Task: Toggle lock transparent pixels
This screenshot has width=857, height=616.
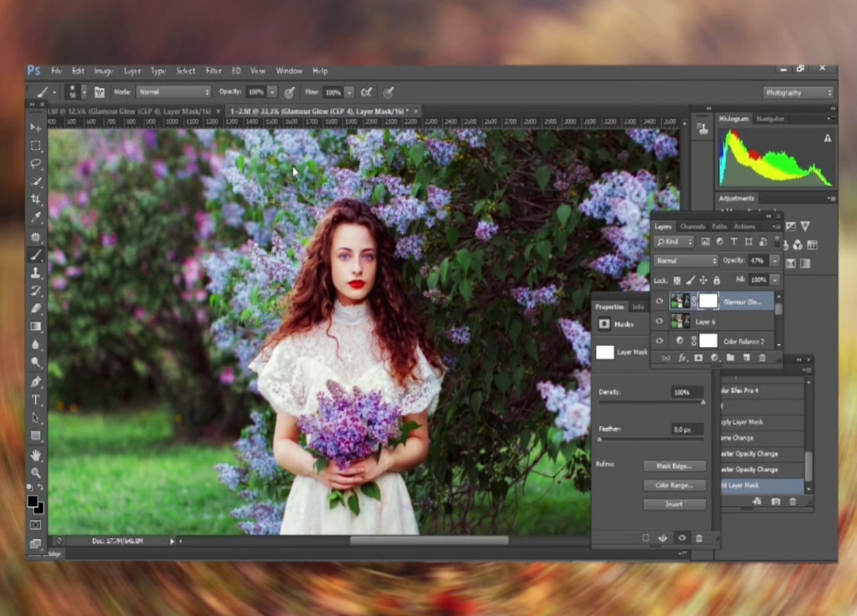Action: [677, 281]
